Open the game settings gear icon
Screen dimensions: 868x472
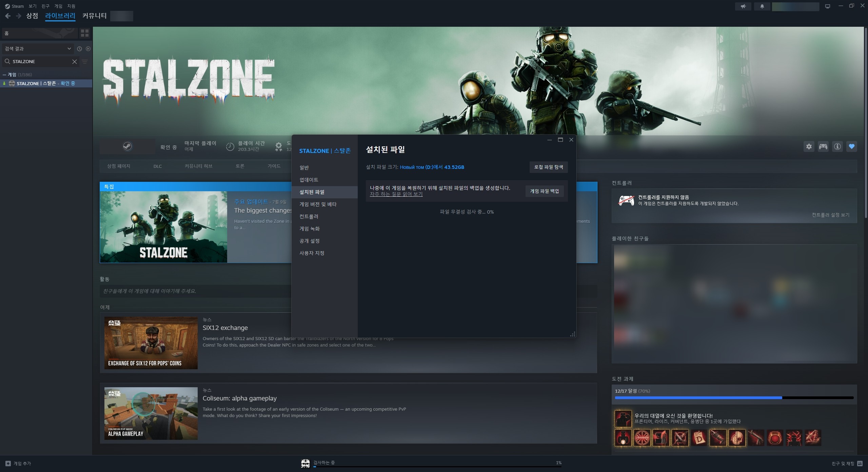pos(809,146)
